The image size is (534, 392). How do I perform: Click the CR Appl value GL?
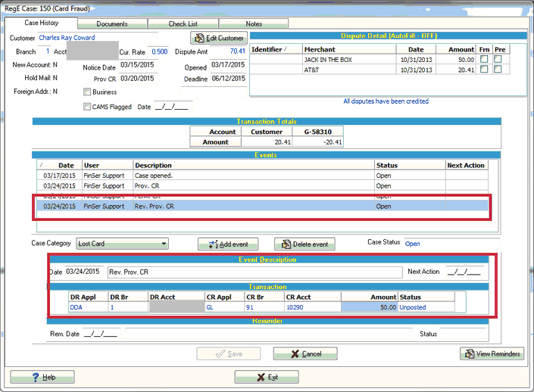pos(224,307)
